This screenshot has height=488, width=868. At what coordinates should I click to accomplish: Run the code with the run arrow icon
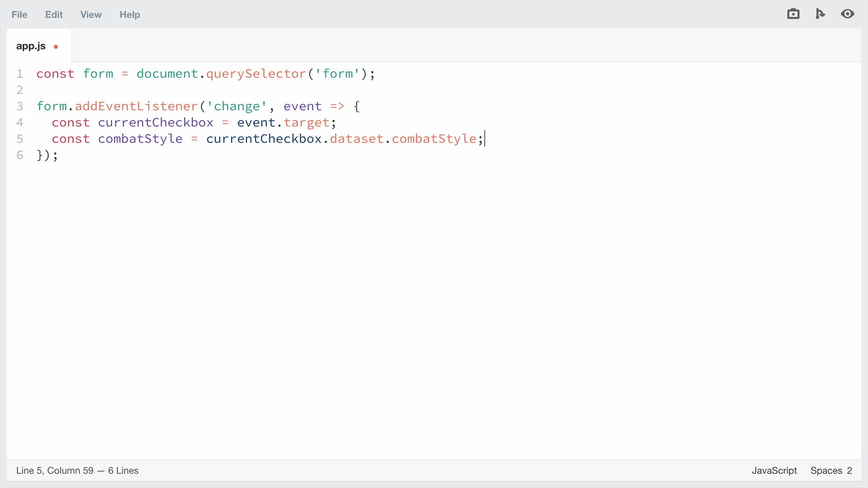tap(820, 14)
